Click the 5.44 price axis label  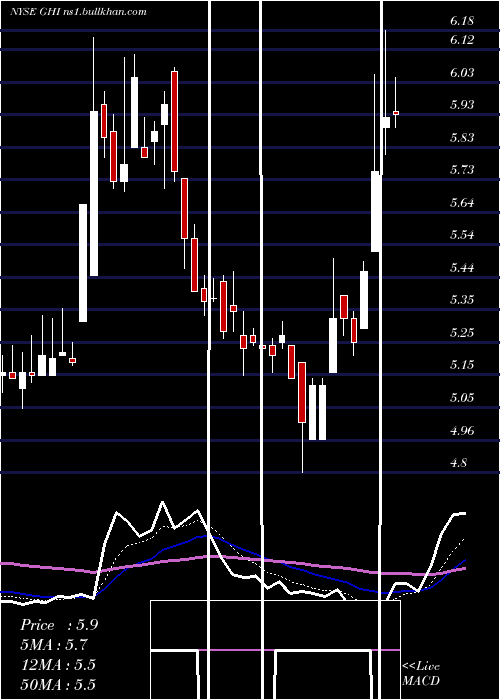(462, 268)
